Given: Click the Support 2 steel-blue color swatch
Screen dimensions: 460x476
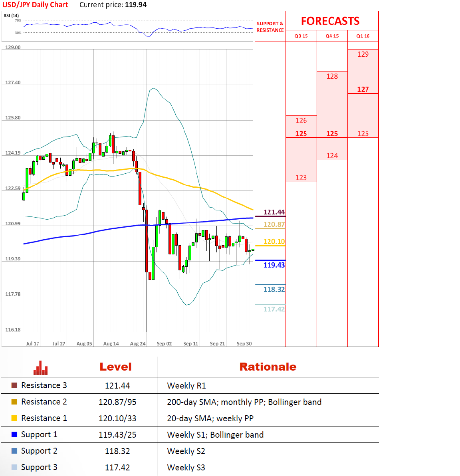Looking at the screenshot, I should point(14,451).
